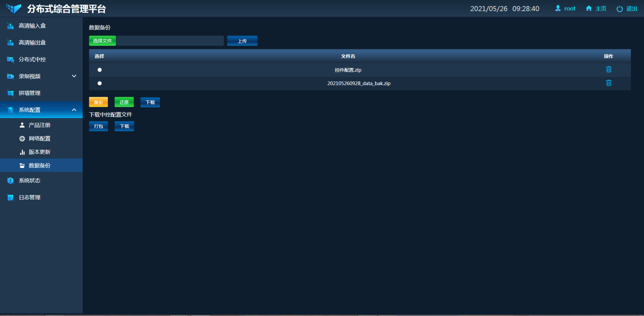Viewport: 644px width, 316px height.
Task: Click the power icon to log out
Action: pyautogui.click(x=619, y=9)
